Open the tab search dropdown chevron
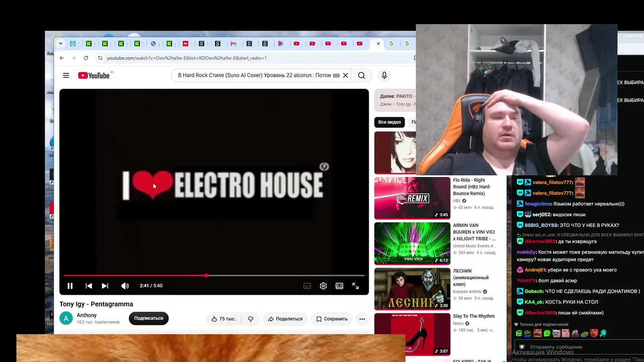This screenshot has width=644, height=362. click(60, 44)
